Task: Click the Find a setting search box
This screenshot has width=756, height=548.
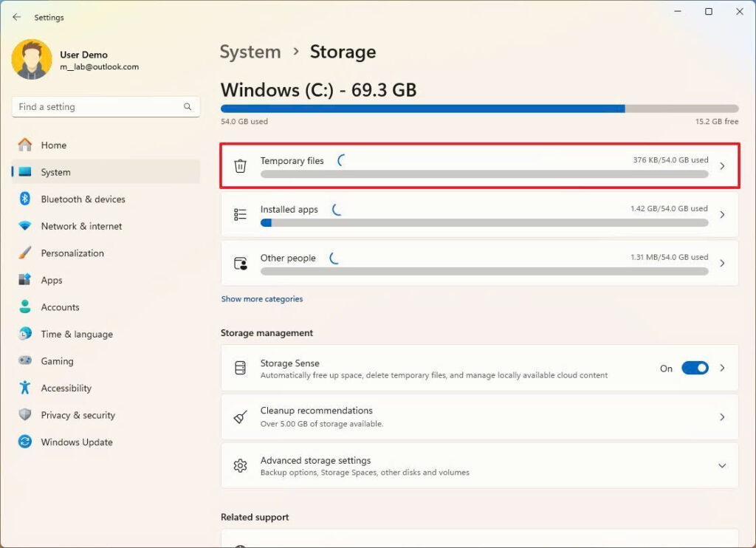Action: pos(106,106)
